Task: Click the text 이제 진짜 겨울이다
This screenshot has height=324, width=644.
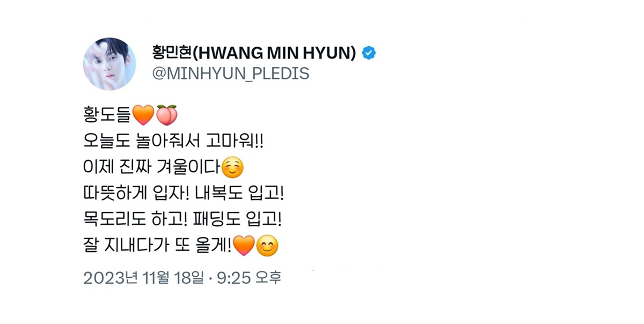Action: point(152,168)
